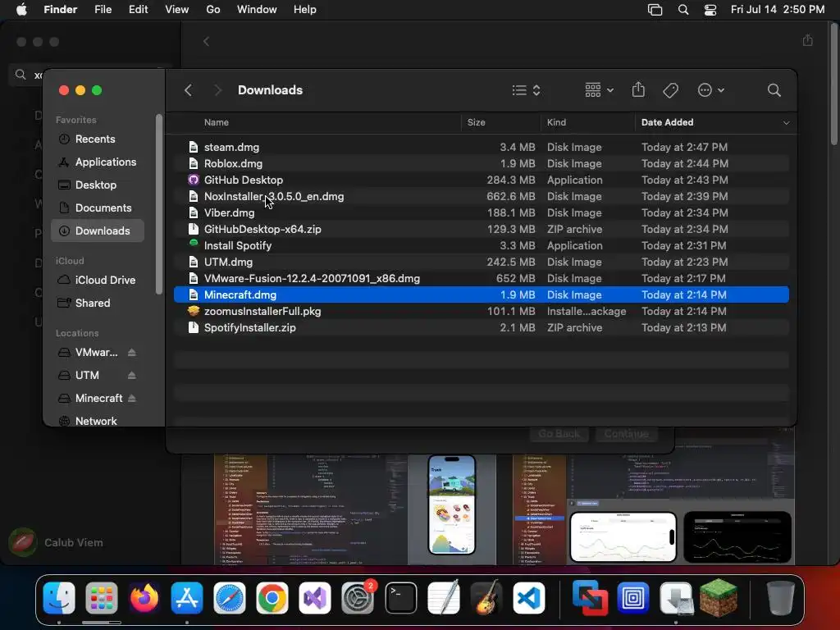This screenshot has width=840, height=630.
Task: Open the UTM volume in sidebar
Action: (87, 375)
